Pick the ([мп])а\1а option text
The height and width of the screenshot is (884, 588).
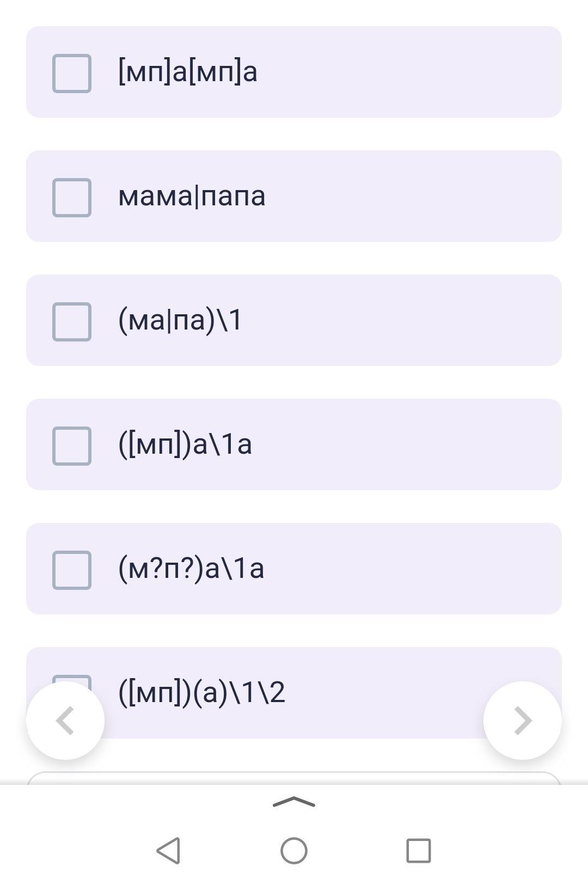click(x=185, y=444)
